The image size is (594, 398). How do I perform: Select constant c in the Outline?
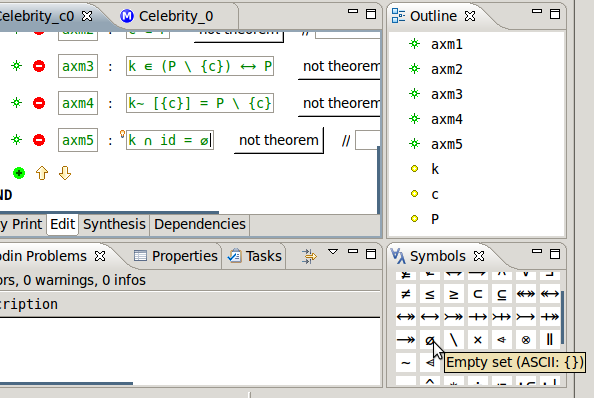435,194
